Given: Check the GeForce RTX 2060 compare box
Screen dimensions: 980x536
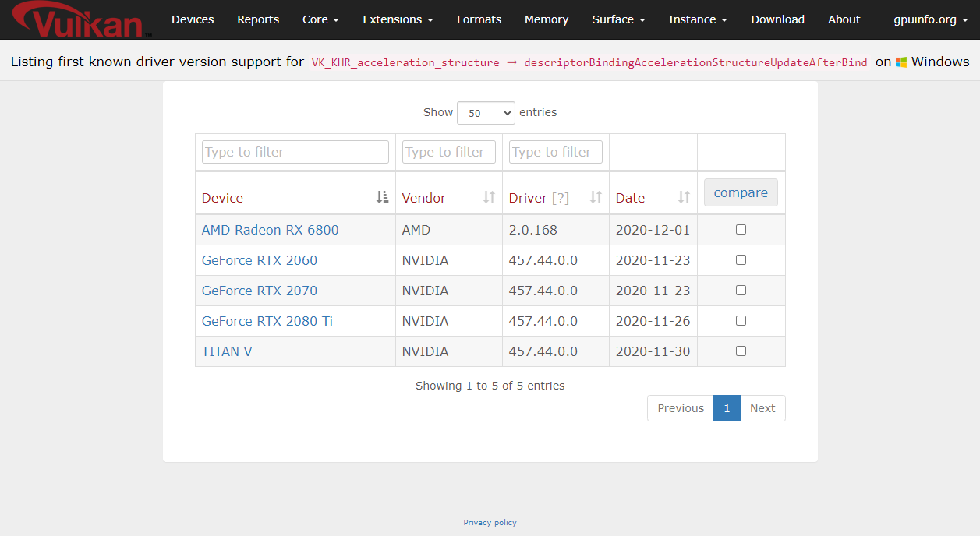Looking at the screenshot, I should pyautogui.click(x=741, y=259).
